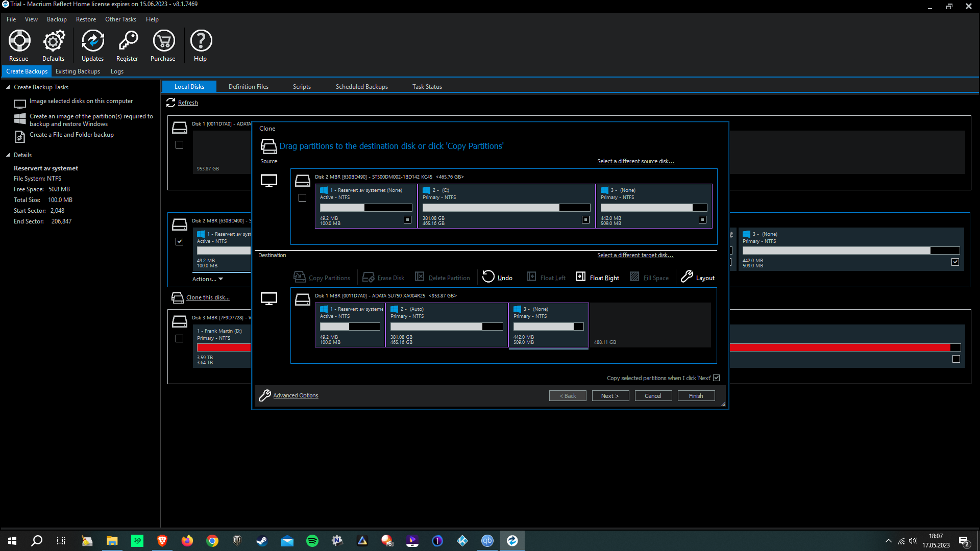Click the Undo icon in Clone dialog
The image size is (980, 551).
click(488, 277)
